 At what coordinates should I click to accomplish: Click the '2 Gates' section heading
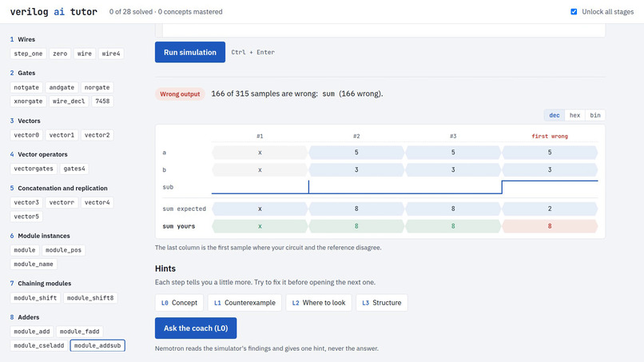[x=22, y=74]
